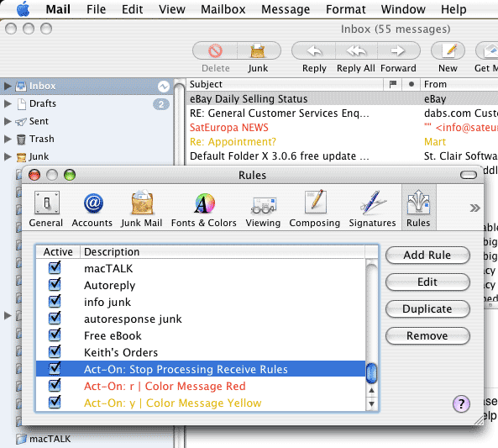Open the Signatures preferences pane

pos(372,208)
